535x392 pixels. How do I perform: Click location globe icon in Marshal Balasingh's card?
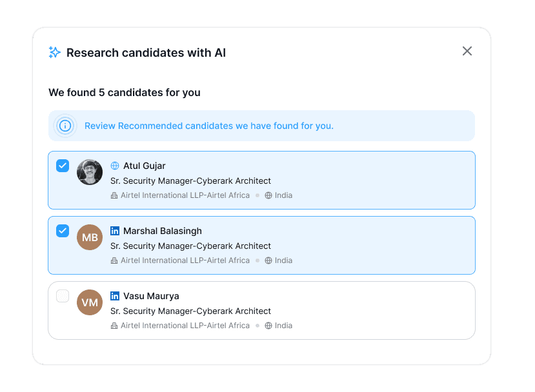click(x=268, y=260)
